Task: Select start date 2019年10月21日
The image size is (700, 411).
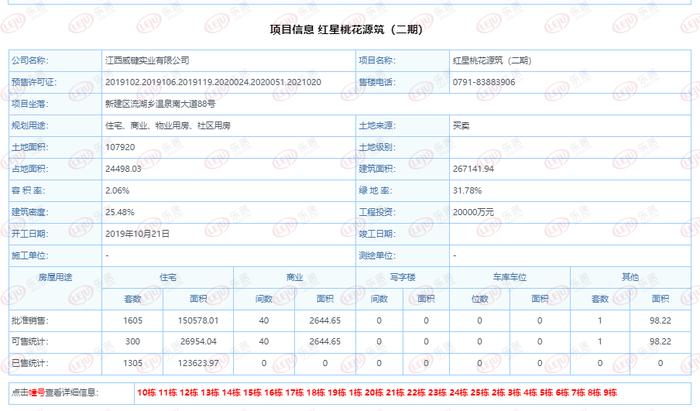Action: 138,234
